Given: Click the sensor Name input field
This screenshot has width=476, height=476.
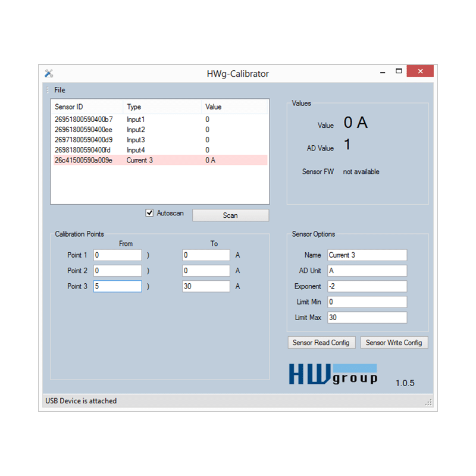Looking at the screenshot, I should point(367,255).
